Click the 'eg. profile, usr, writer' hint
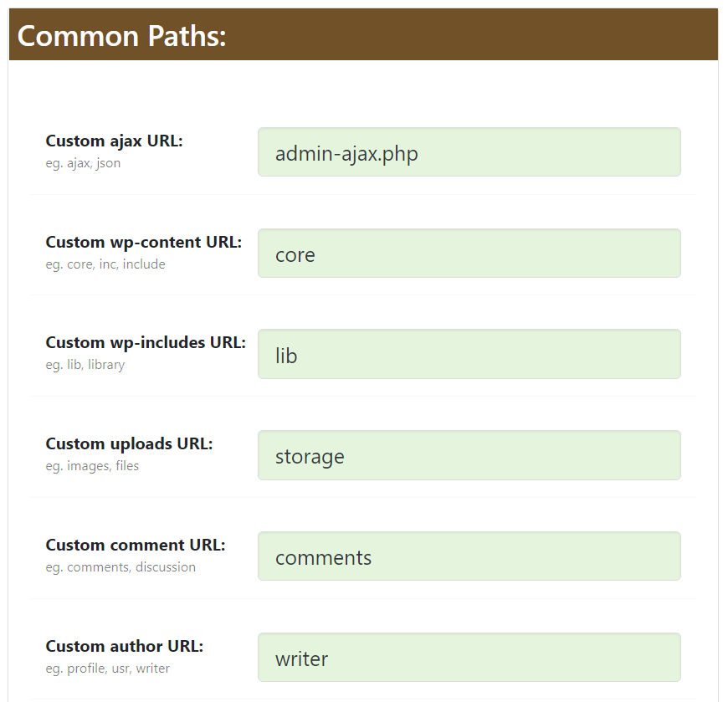728x702 pixels. (107, 669)
